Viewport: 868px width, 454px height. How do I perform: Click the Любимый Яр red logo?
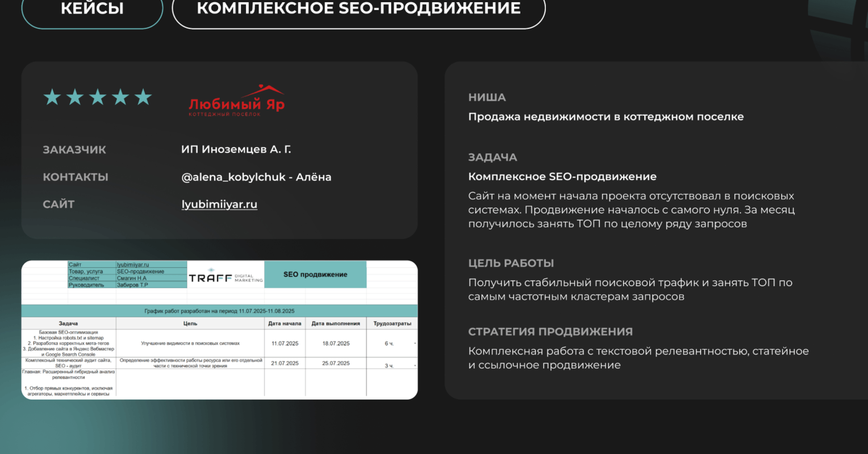236,101
